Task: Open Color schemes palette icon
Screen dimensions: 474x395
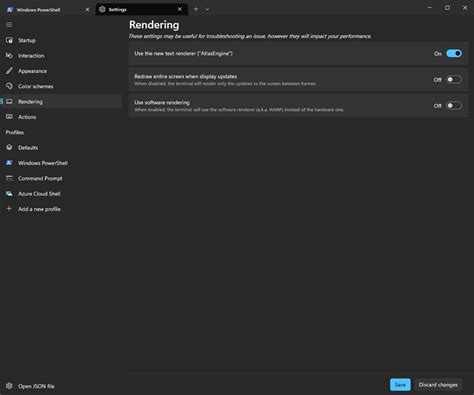Action: pyautogui.click(x=9, y=86)
